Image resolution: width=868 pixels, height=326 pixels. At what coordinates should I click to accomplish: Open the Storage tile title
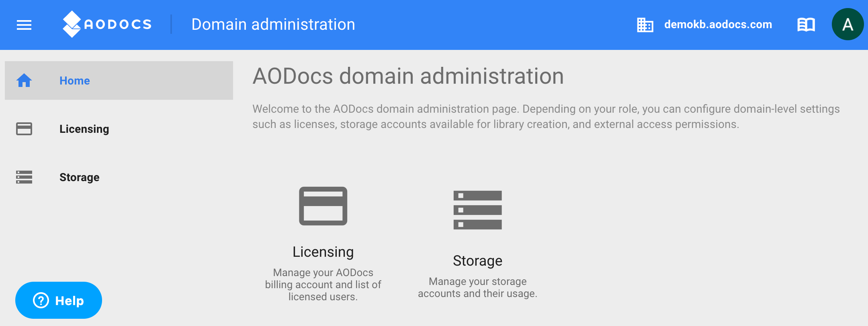478,261
